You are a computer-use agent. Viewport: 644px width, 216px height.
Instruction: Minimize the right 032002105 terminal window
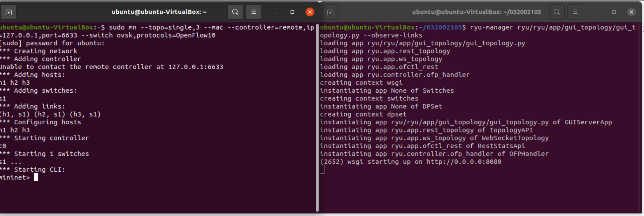(596, 12)
